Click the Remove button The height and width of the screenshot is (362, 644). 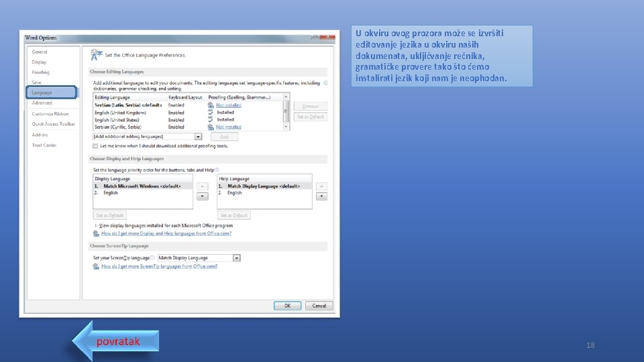(x=311, y=107)
